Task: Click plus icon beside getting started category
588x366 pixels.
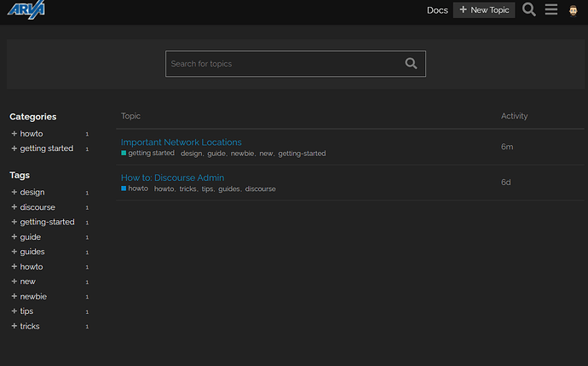Action: 14,148
